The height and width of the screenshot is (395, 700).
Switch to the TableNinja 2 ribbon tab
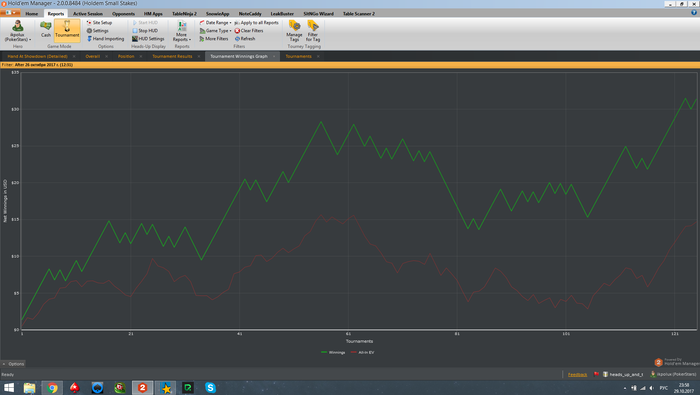pos(184,14)
